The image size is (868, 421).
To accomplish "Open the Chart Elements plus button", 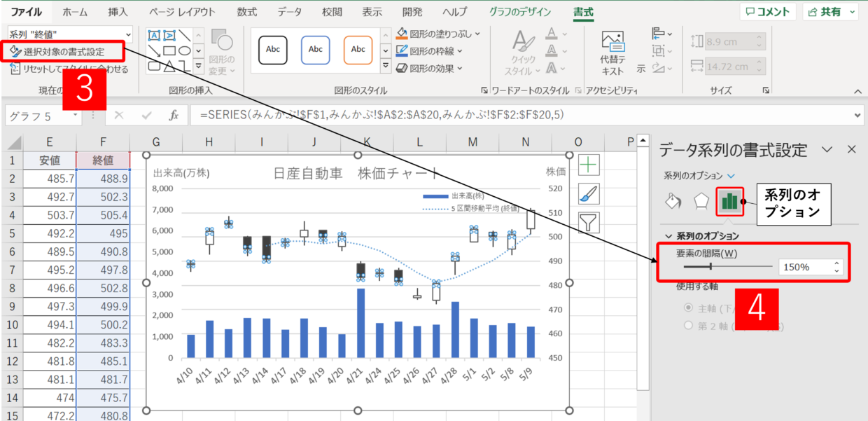I will [x=589, y=165].
